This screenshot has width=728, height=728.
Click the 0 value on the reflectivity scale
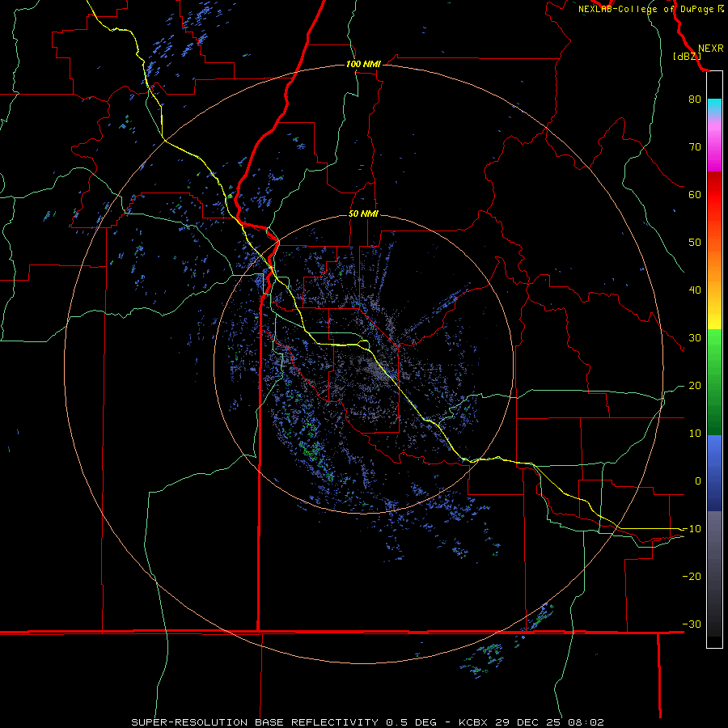[698, 481]
